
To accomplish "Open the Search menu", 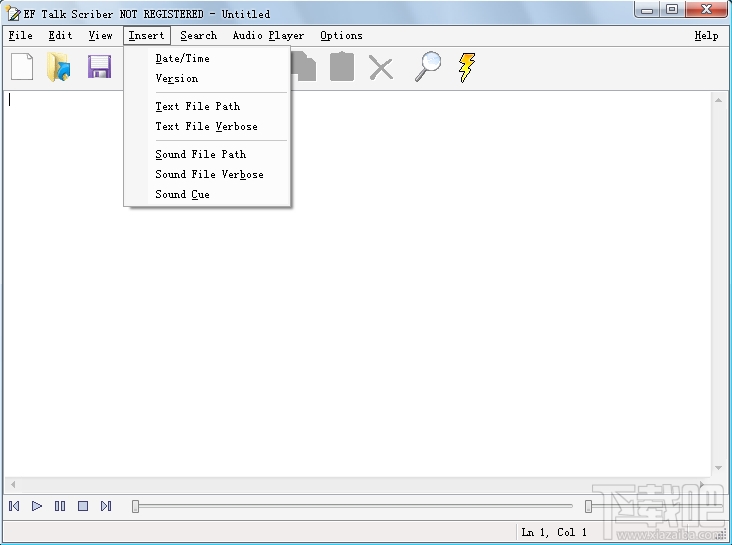I will 199,35.
